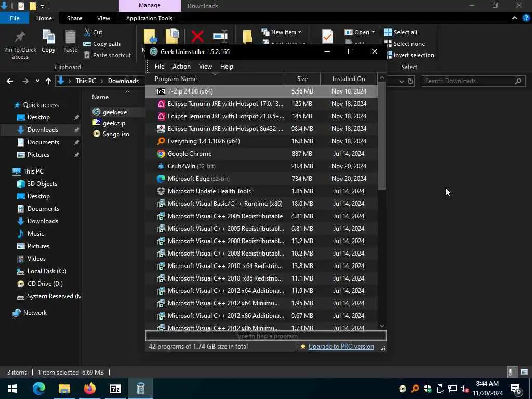Click Select none in ribbon

tap(404, 44)
